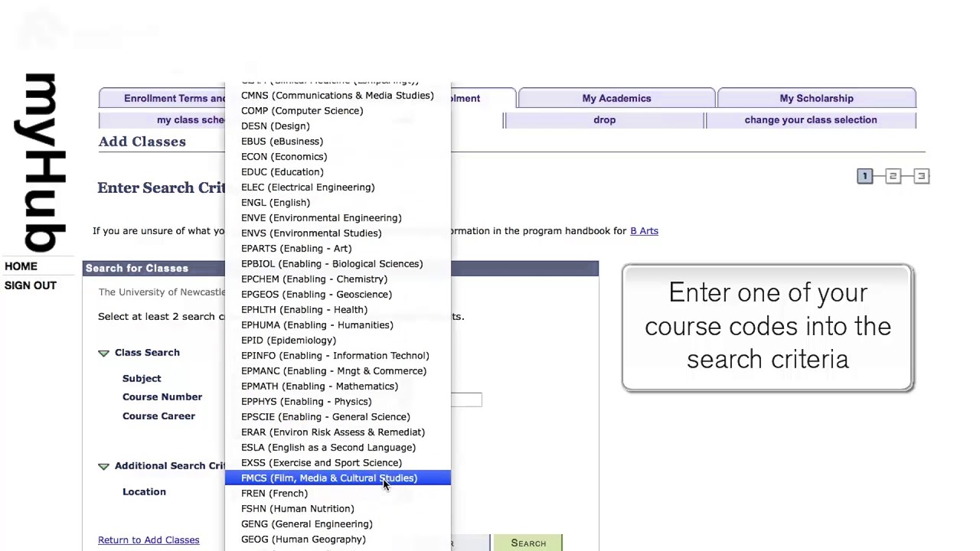980x551 pixels.
Task: Select CMNS (Communications & Media Studies) option
Action: (x=338, y=96)
